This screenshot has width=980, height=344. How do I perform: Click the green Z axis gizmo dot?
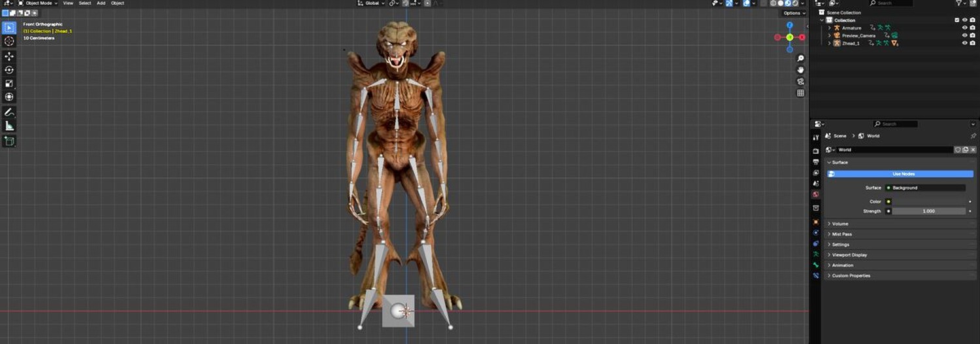(790, 37)
